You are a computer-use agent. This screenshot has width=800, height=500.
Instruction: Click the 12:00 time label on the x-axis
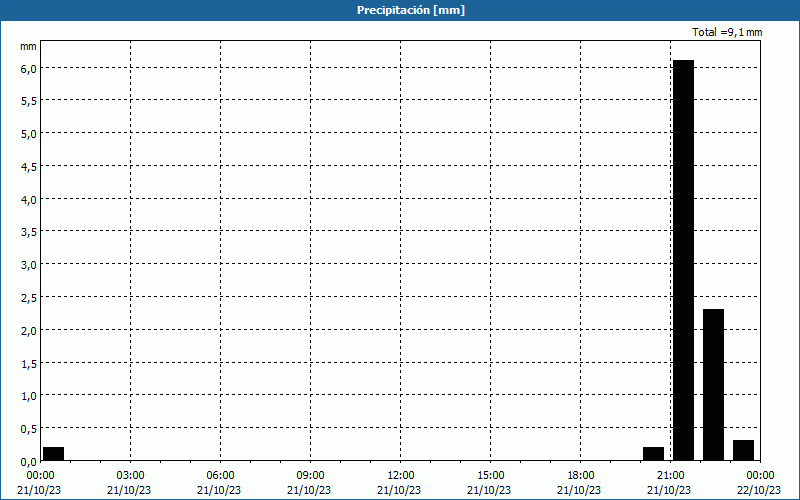point(401,476)
